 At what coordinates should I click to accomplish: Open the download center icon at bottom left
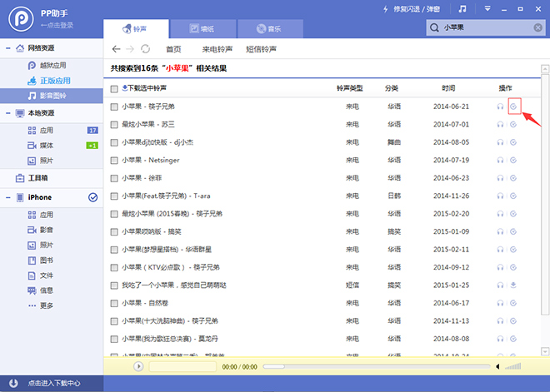coord(13,383)
